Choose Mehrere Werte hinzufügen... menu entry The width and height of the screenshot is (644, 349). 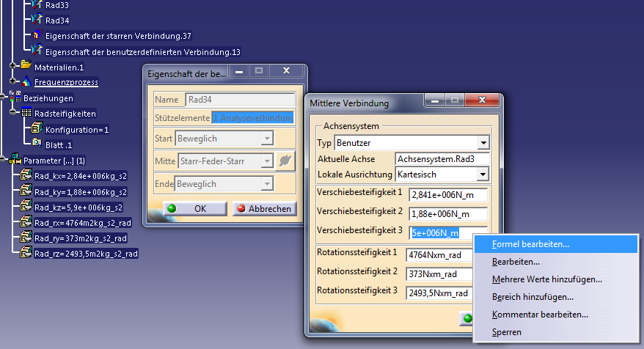[x=556, y=279]
